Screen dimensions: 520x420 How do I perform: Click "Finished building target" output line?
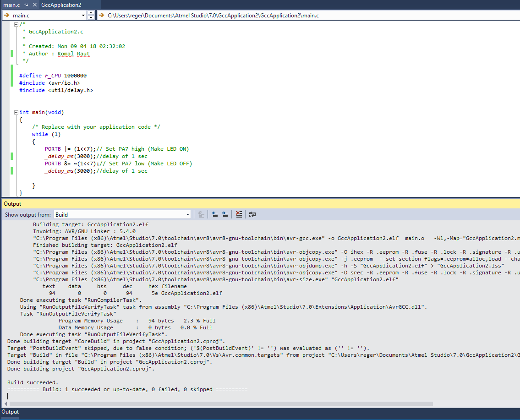[x=105, y=245]
